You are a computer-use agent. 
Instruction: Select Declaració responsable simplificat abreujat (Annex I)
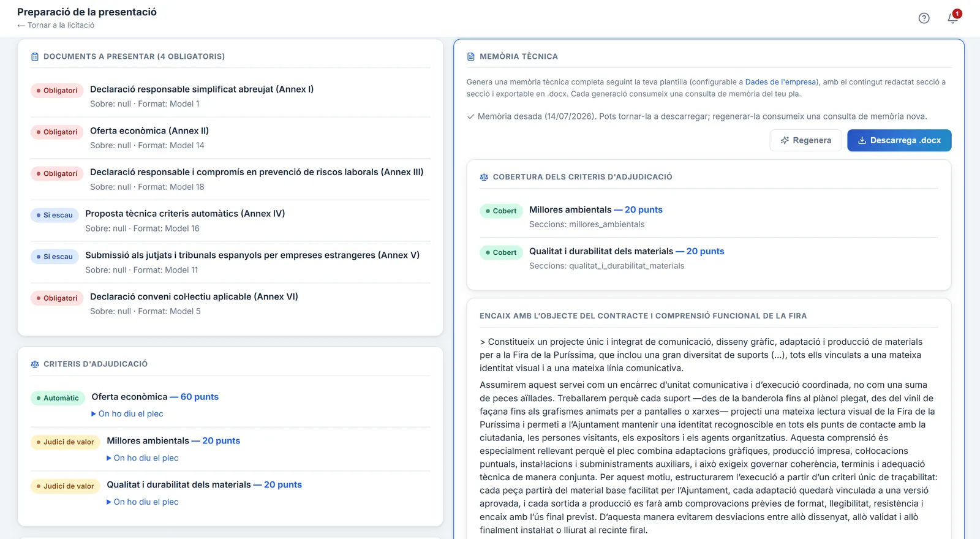(x=202, y=89)
